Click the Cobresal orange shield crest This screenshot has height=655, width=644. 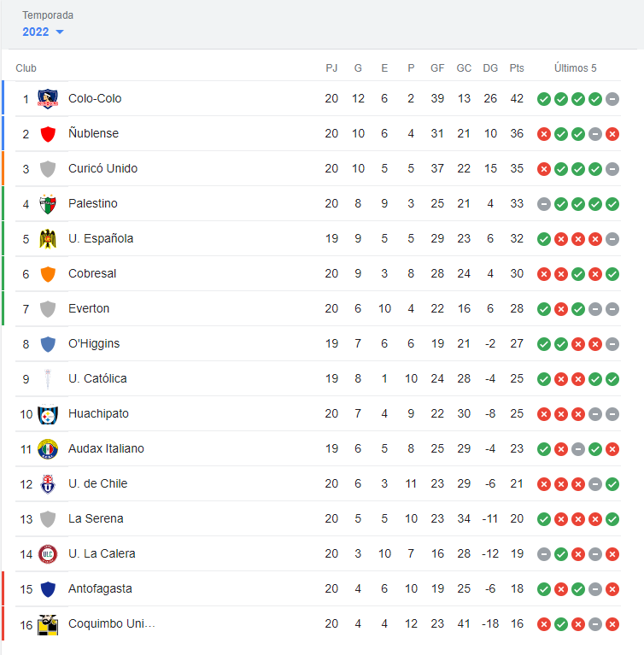coord(48,274)
